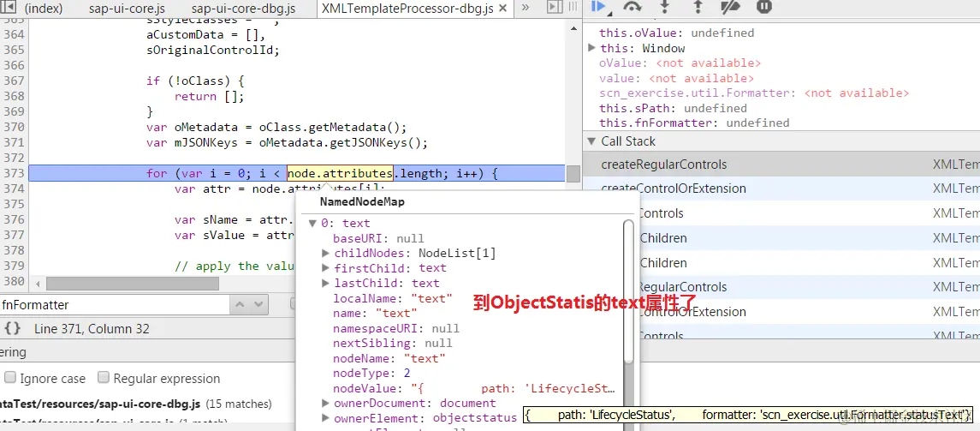Click 'nextSibling: null' property row
980x431 pixels.
click(x=393, y=344)
